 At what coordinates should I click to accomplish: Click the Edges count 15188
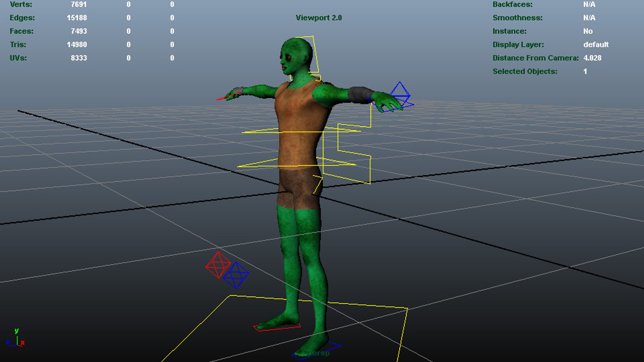[x=77, y=18]
